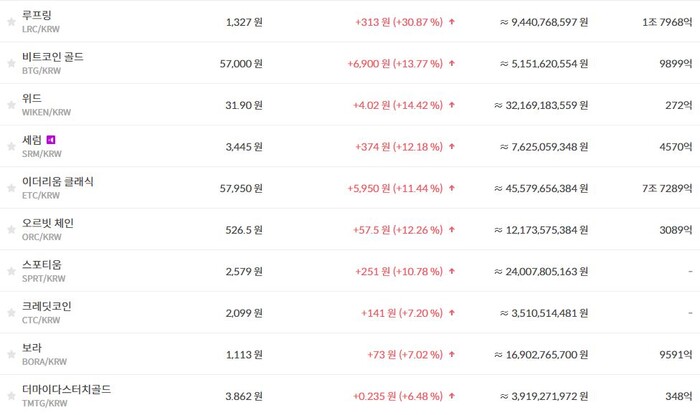Click star icon beside 보라 BORA/KRW
700x415 pixels.
point(11,354)
